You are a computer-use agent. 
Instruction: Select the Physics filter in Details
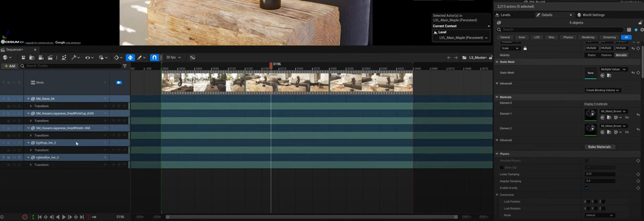point(568,37)
